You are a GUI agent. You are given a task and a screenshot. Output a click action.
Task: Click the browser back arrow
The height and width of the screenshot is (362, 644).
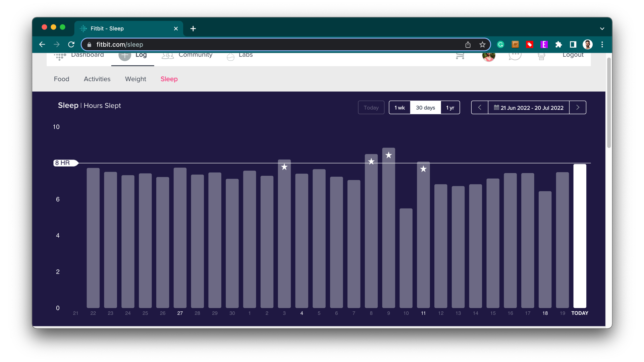pos(42,44)
